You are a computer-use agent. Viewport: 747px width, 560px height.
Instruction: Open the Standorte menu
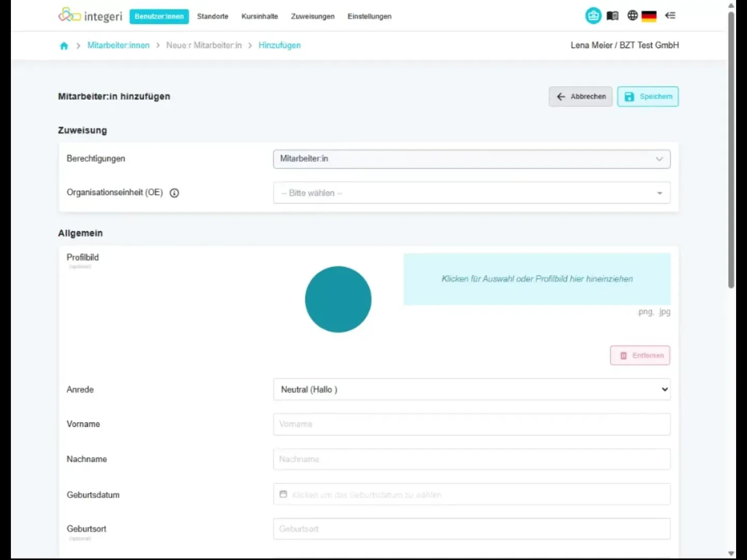[x=213, y=17]
